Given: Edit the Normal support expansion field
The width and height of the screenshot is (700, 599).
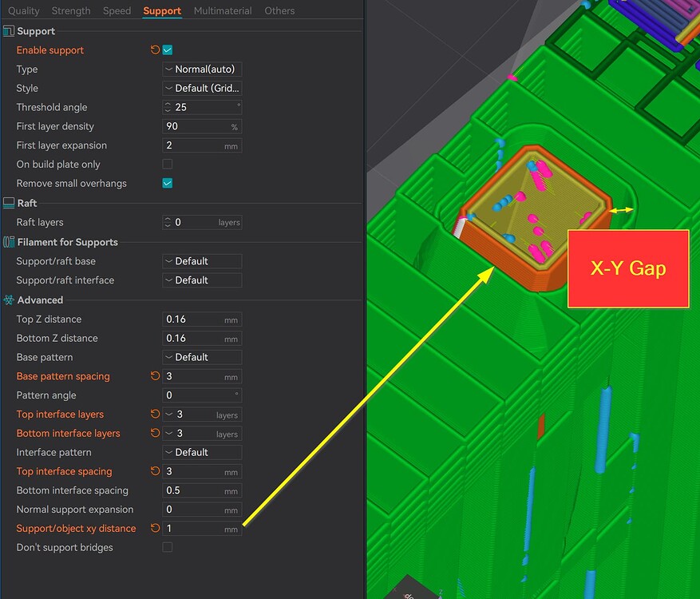Looking at the screenshot, I should click(202, 510).
